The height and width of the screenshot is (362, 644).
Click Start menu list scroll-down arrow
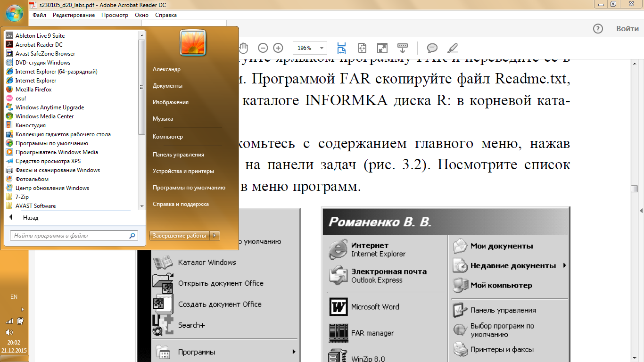point(142,206)
